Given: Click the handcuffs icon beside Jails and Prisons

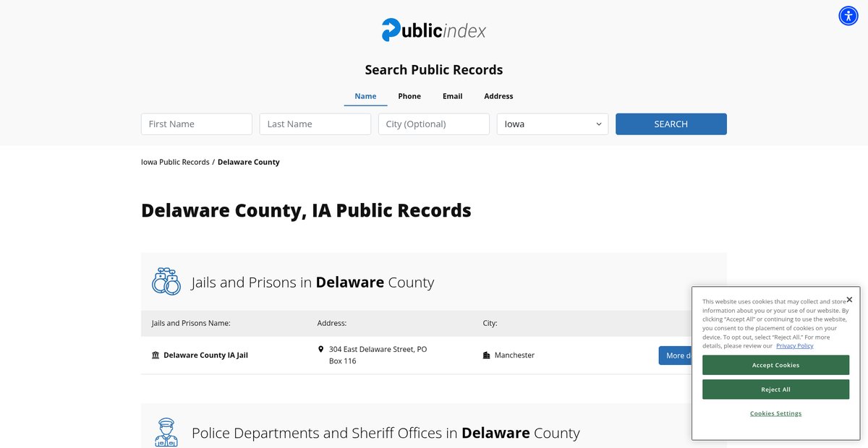Looking at the screenshot, I should click(166, 282).
